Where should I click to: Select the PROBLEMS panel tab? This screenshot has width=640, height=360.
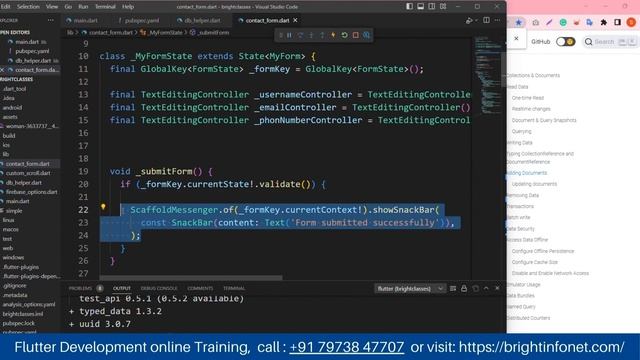80,288
